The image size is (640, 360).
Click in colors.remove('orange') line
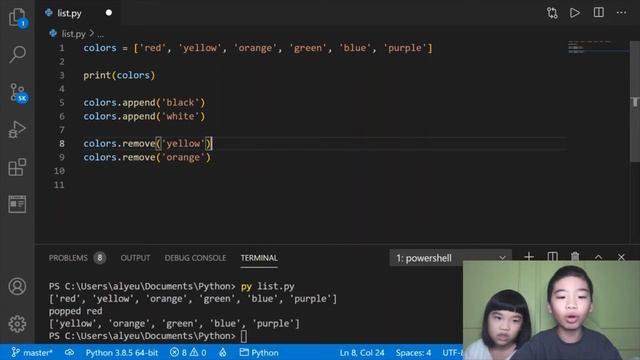tap(147, 158)
